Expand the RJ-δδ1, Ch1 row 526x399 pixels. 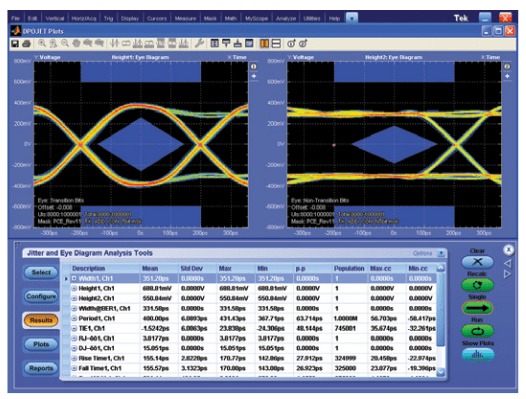[x=74, y=338]
